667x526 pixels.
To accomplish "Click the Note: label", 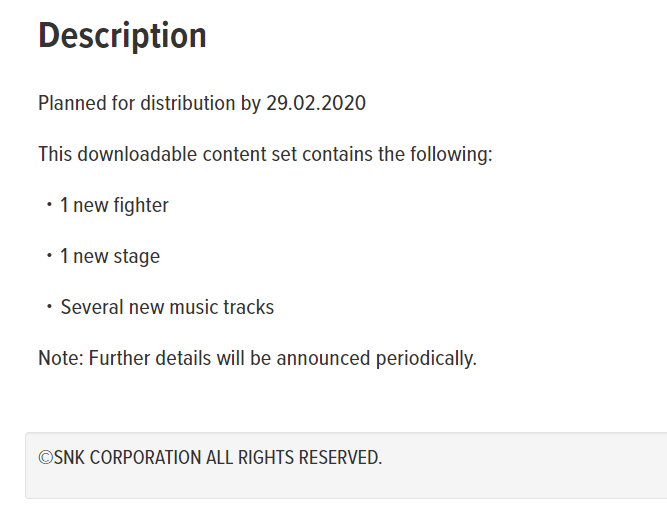I will tap(61, 358).
